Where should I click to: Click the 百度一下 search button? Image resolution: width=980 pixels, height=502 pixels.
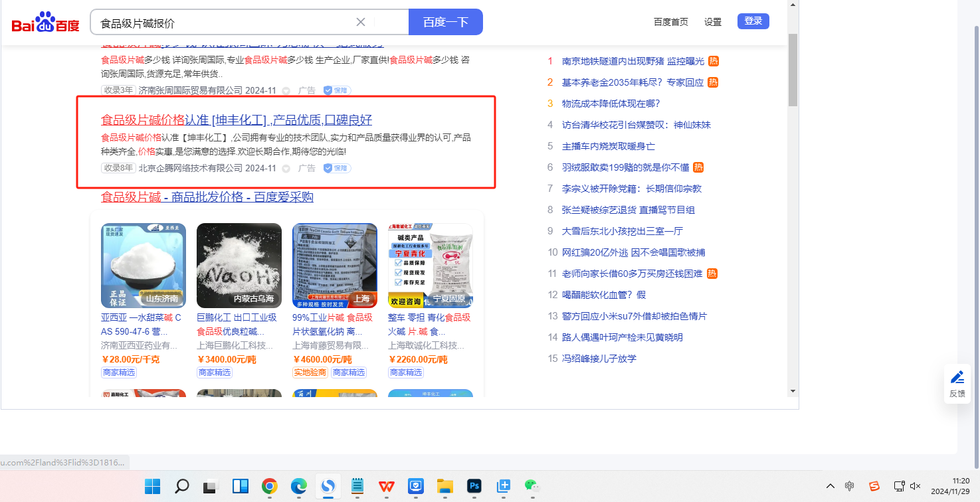pyautogui.click(x=446, y=22)
